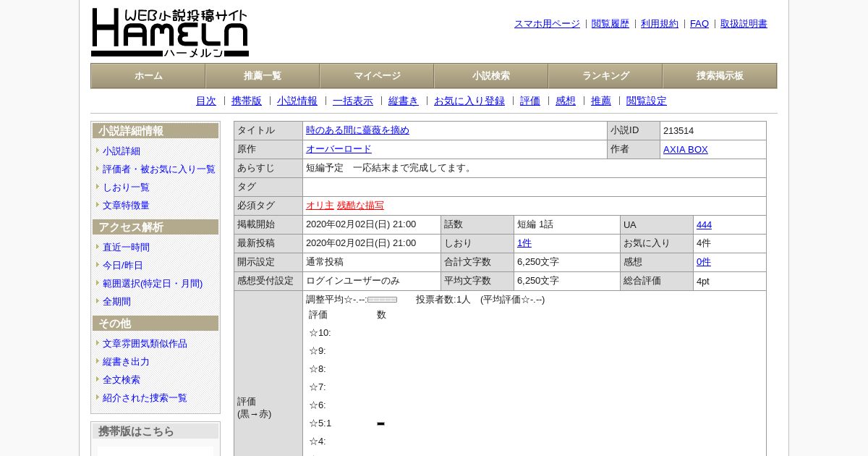
Task: Click the ログインユーザーのみ value
Action: click(353, 281)
